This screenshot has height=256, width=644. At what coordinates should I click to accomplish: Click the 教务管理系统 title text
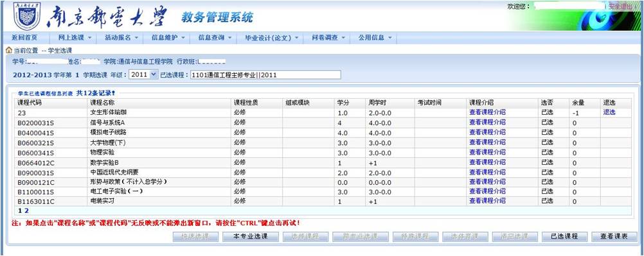click(217, 17)
